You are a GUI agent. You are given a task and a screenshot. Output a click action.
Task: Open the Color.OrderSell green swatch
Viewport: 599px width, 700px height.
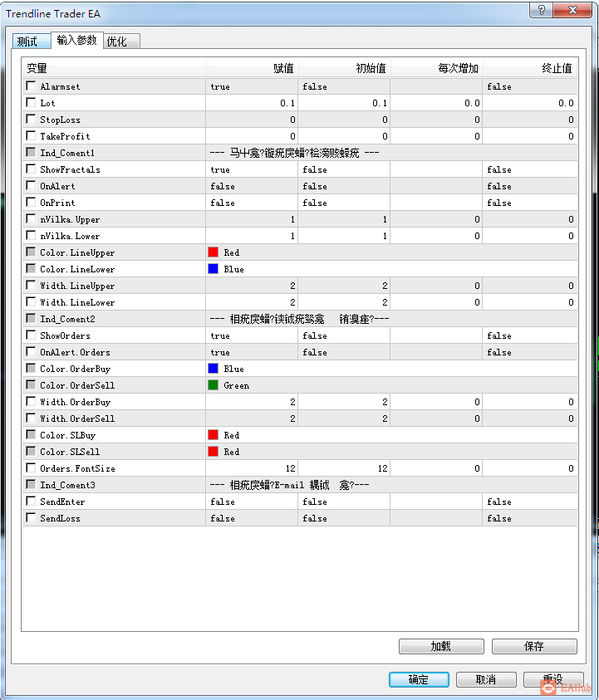[x=213, y=384]
